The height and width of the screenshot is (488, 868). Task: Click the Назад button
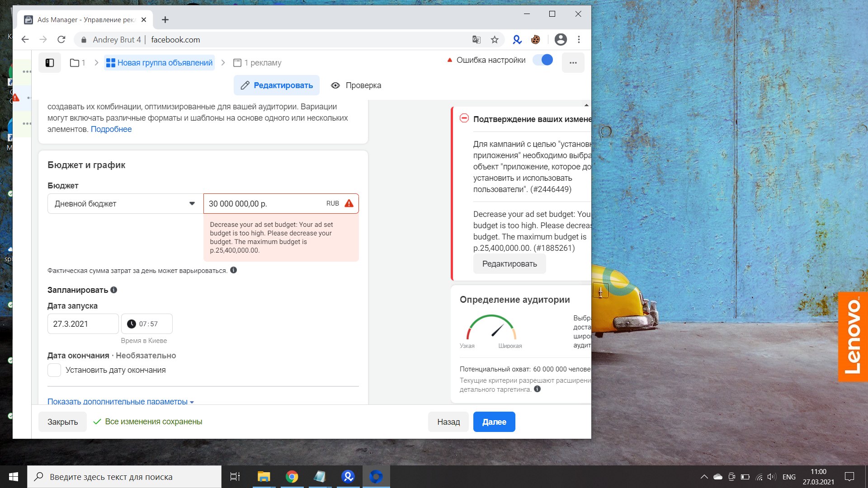(448, 422)
